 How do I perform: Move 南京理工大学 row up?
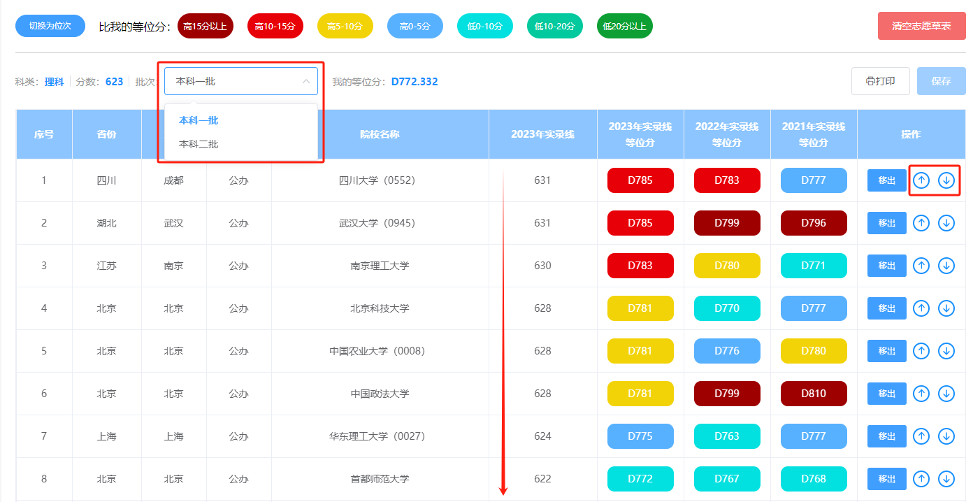coord(922,266)
